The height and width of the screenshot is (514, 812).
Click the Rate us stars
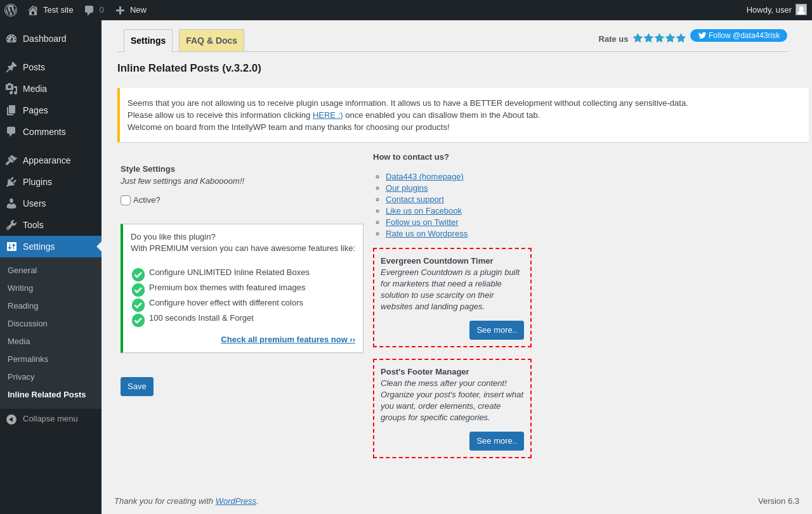coord(659,38)
